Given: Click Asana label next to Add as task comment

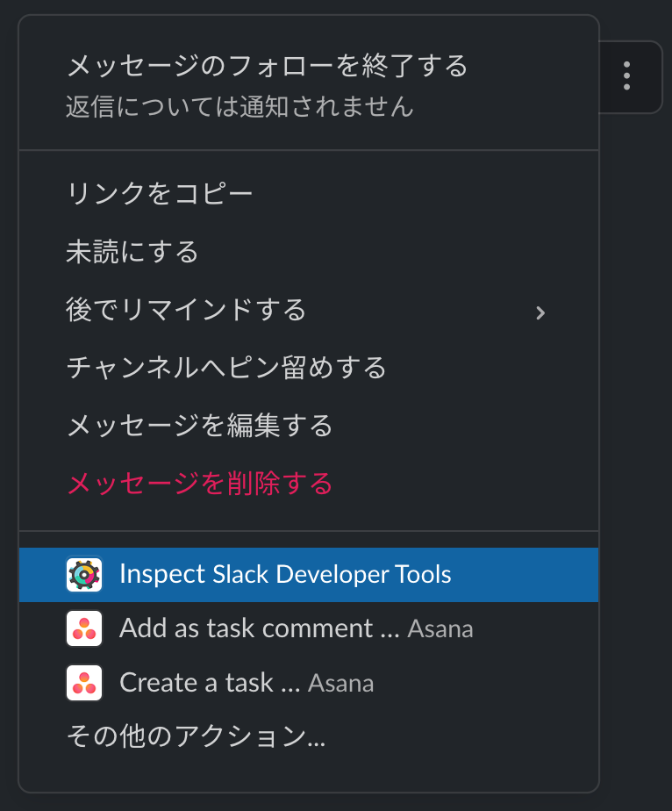Looking at the screenshot, I should click(x=440, y=629).
